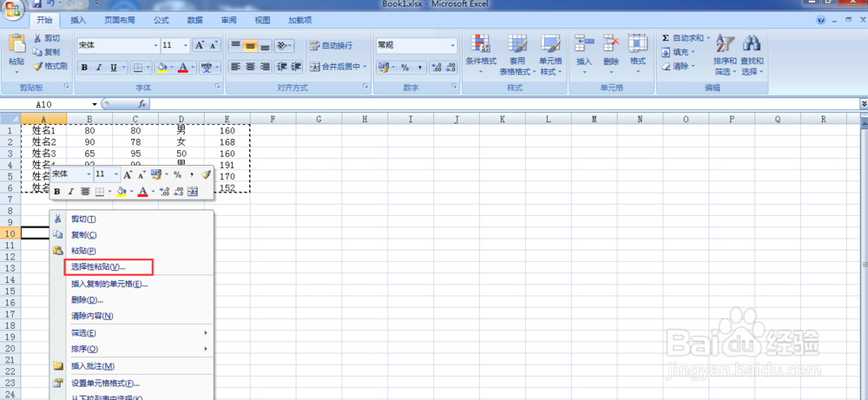Switch to the Data (数据) tab

click(x=194, y=21)
